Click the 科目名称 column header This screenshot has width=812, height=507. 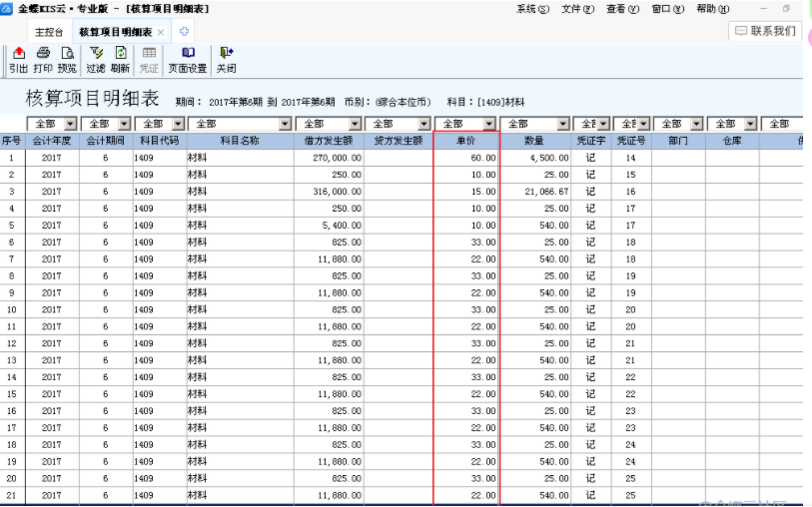pyautogui.click(x=240, y=141)
